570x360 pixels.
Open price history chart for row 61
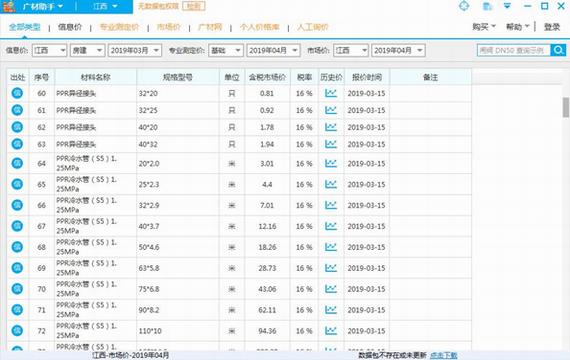[331, 110]
